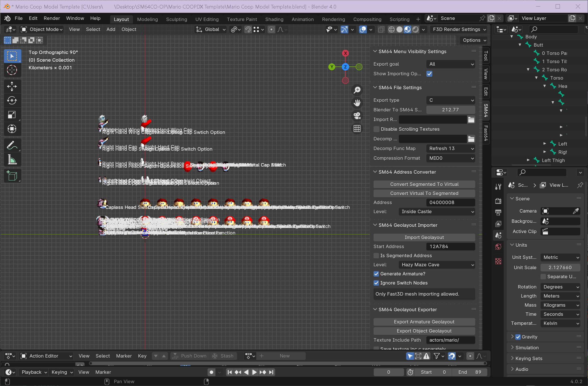This screenshot has width=588, height=386.
Task: Click the viewport zoom magnifier icon
Action: pos(357,90)
